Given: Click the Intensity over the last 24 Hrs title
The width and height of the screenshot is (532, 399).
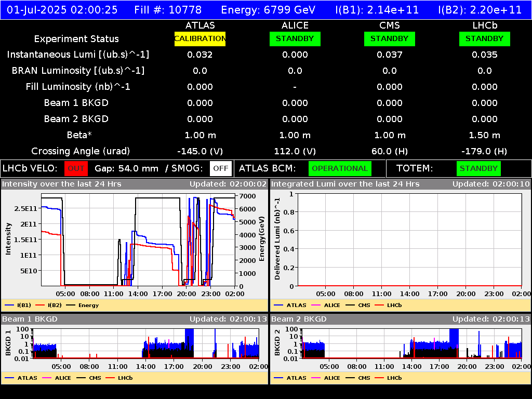Looking at the screenshot, I should tap(61, 184).
